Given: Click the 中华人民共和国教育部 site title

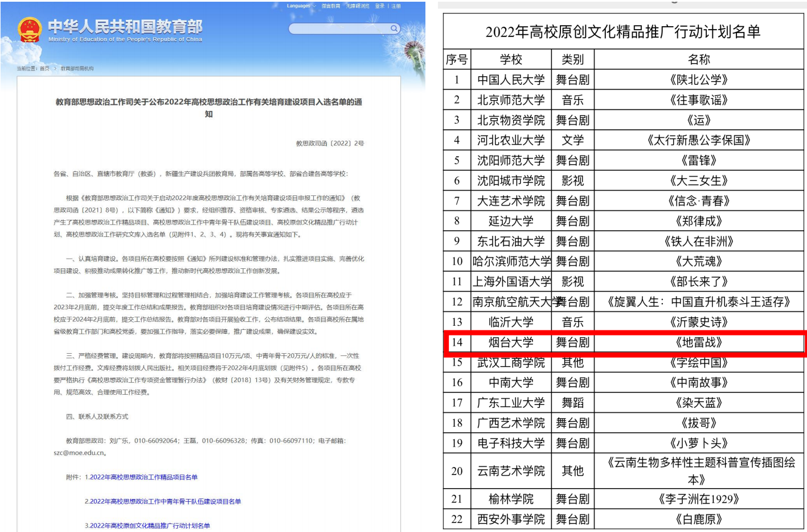Looking at the screenshot, I should (x=125, y=27).
